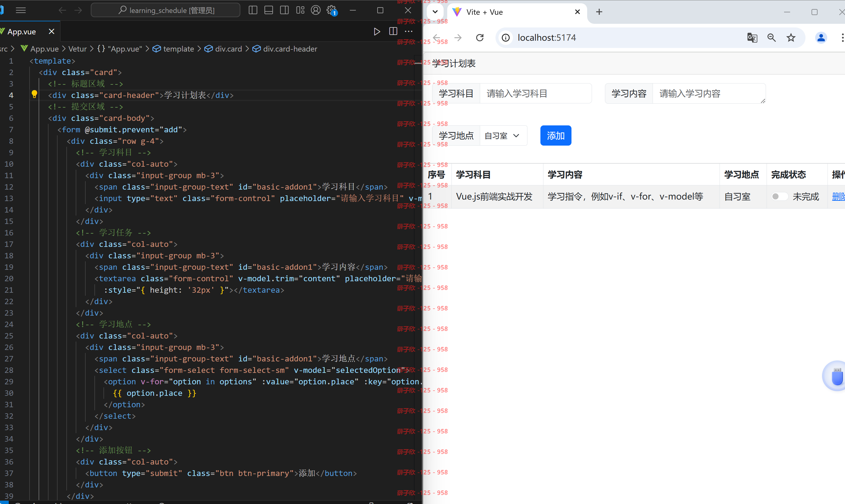Switch to the App.vue editor tab

pyautogui.click(x=21, y=32)
